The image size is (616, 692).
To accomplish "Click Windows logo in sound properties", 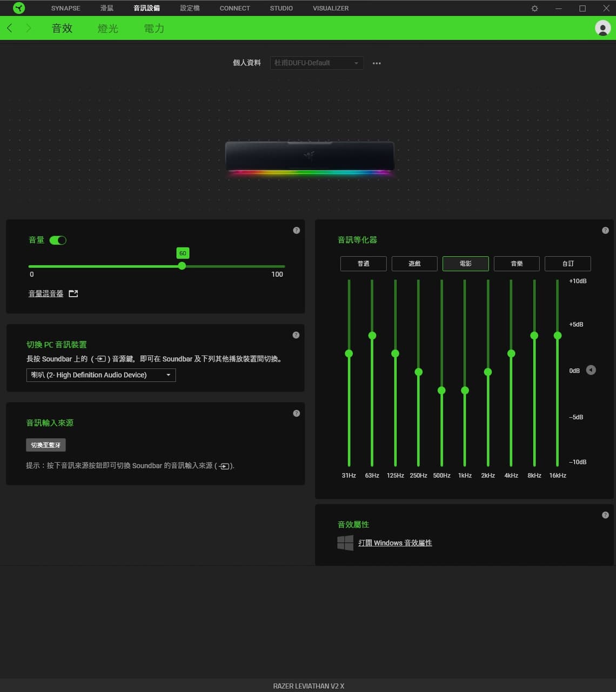I will 345,543.
